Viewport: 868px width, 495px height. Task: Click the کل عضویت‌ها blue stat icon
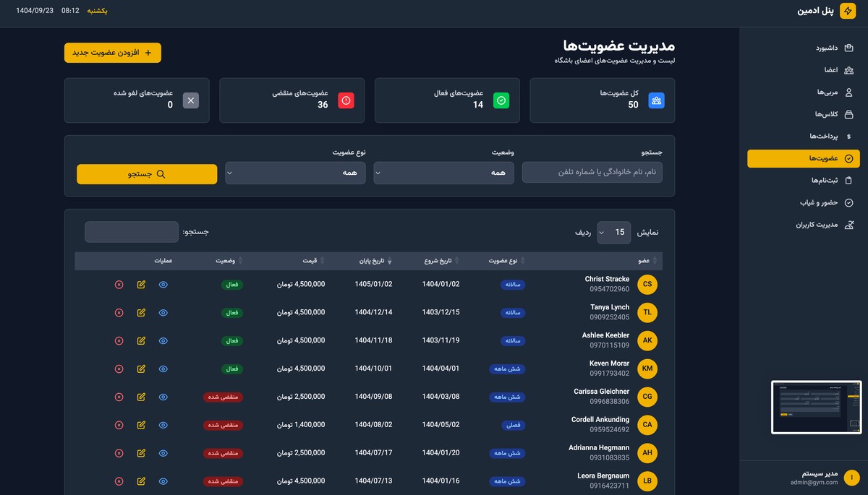655,100
